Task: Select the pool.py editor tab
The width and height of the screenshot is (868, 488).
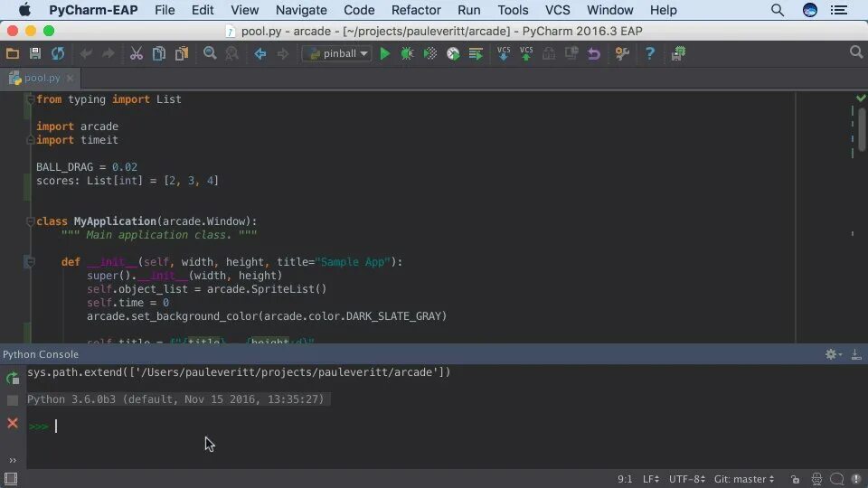Action: pos(42,78)
